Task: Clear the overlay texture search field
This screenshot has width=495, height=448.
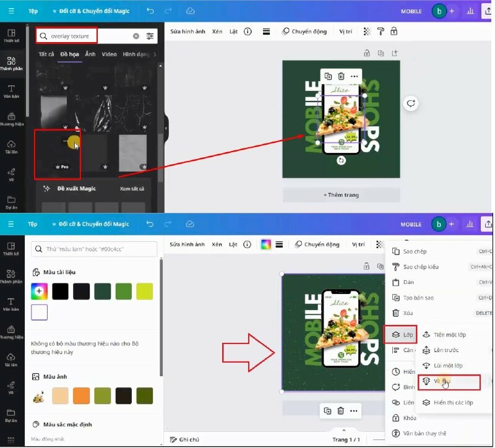Action: click(136, 36)
